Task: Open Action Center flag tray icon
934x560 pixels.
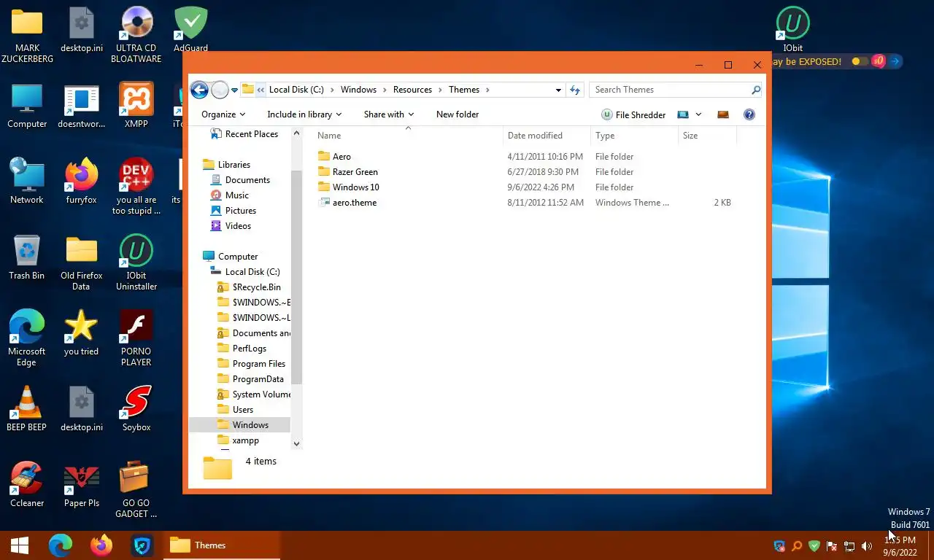Action: [x=832, y=546]
